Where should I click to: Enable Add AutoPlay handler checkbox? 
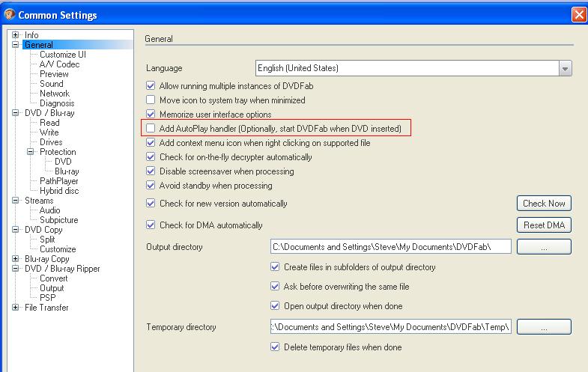point(151,128)
